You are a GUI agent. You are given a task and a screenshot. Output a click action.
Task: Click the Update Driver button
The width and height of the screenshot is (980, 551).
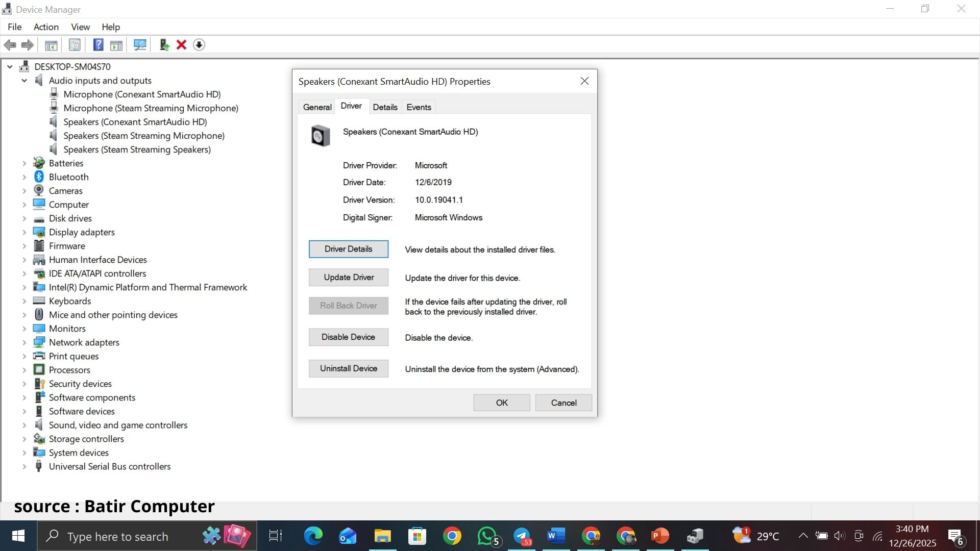[349, 278]
